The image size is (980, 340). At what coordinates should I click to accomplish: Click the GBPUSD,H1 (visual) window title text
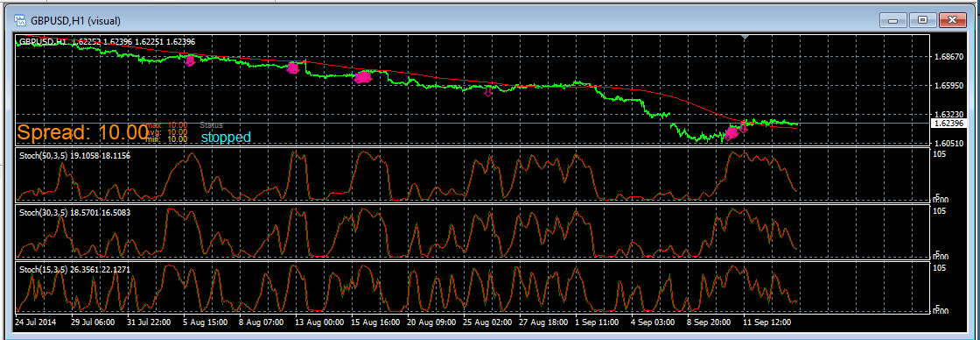[x=75, y=21]
